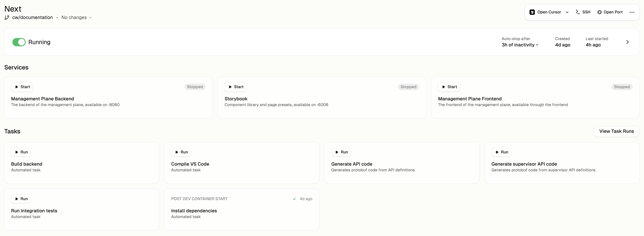Run the integration tests task
The height and width of the screenshot is (236, 644).
click(21, 199)
